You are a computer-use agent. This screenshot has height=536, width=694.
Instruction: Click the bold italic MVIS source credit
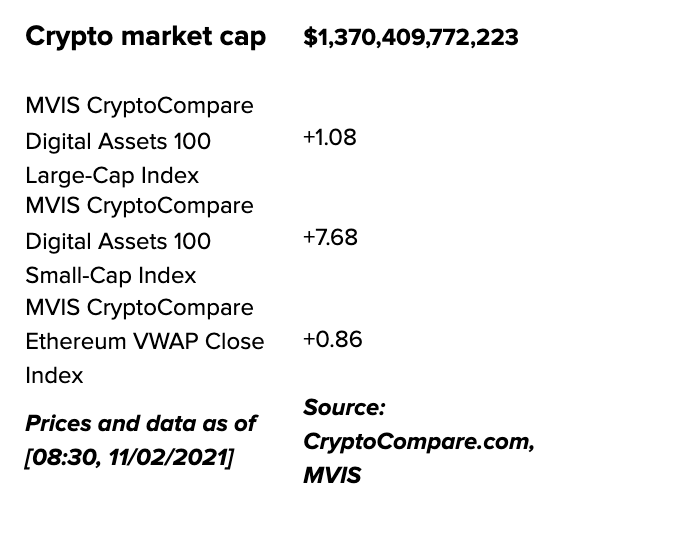[x=332, y=475]
